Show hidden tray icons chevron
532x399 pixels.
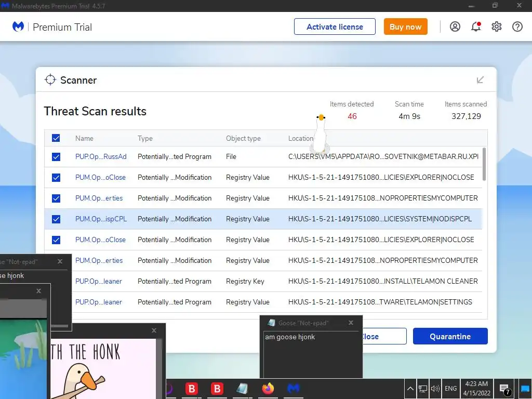(x=410, y=389)
